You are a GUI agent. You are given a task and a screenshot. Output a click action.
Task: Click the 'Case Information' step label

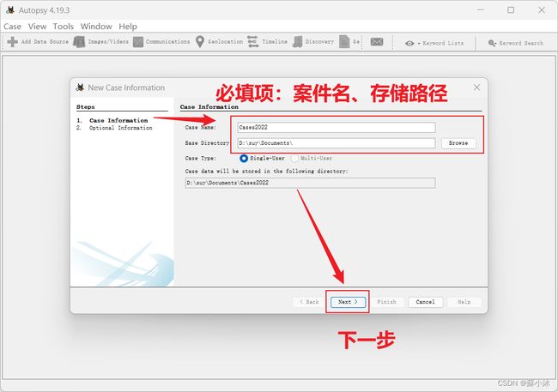(118, 121)
